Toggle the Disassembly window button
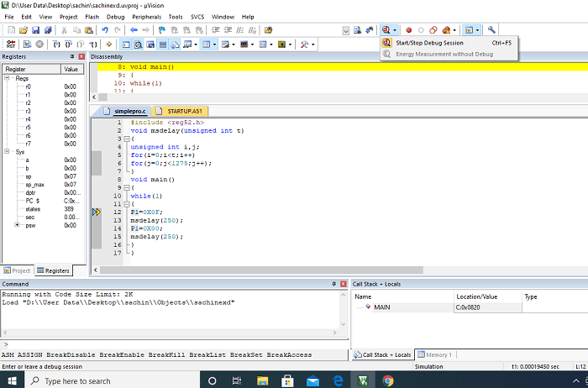588x388 pixels. click(x=139, y=45)
